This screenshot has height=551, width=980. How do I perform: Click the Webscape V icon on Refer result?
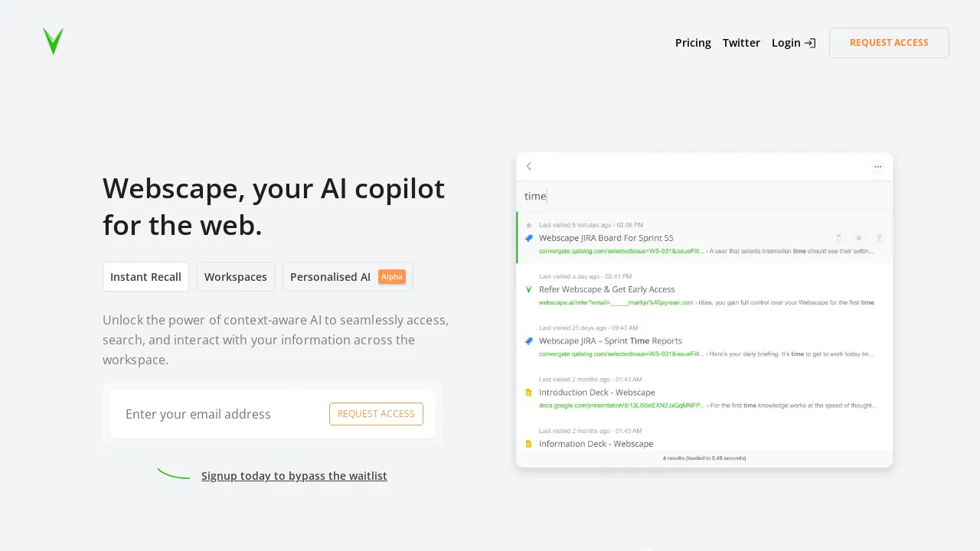(x=529, y=289)
